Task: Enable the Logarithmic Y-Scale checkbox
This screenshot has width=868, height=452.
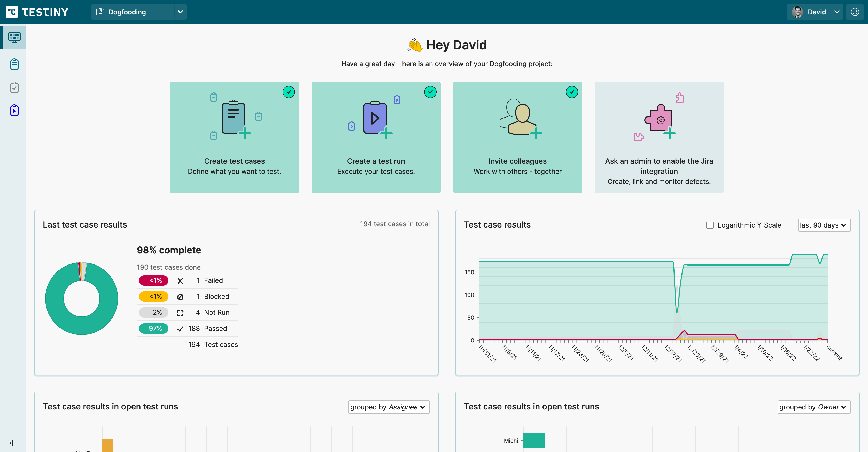Action: click(x=710, y=225)
